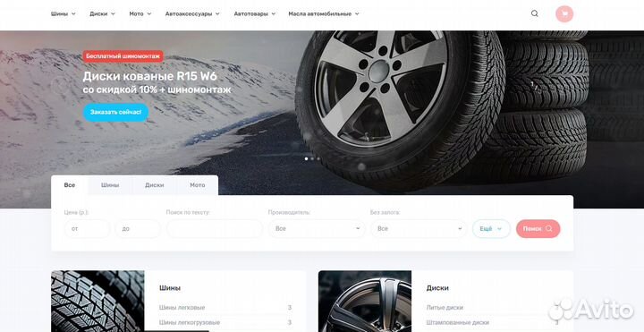Screen dimensions: 644x332
Task: Expand more filters with Ещё button
Action: coord(491,228)
